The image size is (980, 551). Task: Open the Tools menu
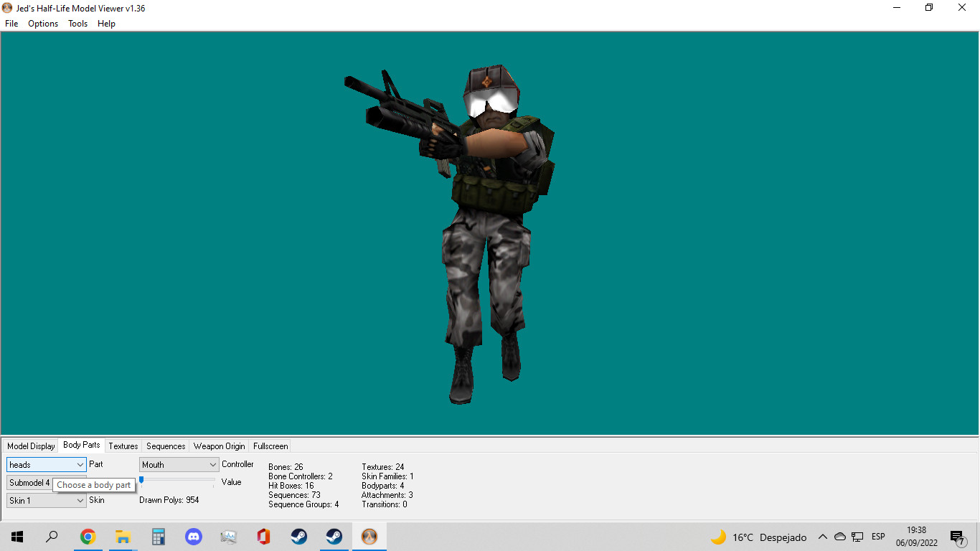pos(77,23)
